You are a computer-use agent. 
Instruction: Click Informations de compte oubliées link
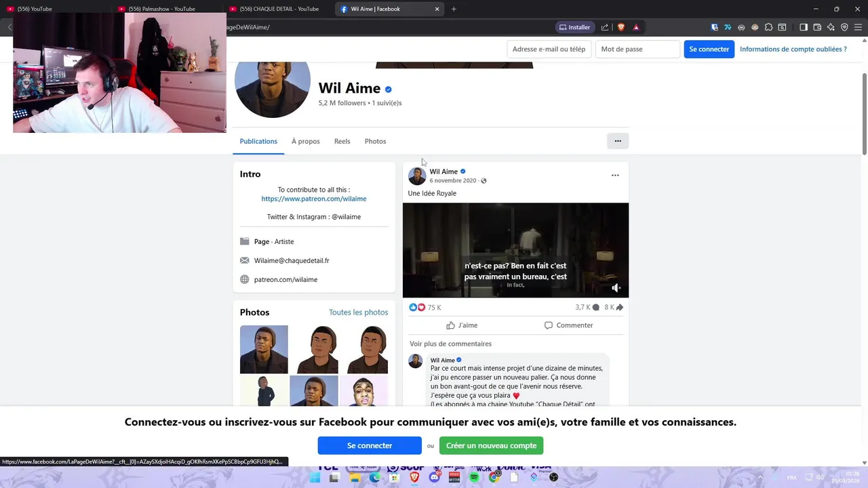click(793, 49)
